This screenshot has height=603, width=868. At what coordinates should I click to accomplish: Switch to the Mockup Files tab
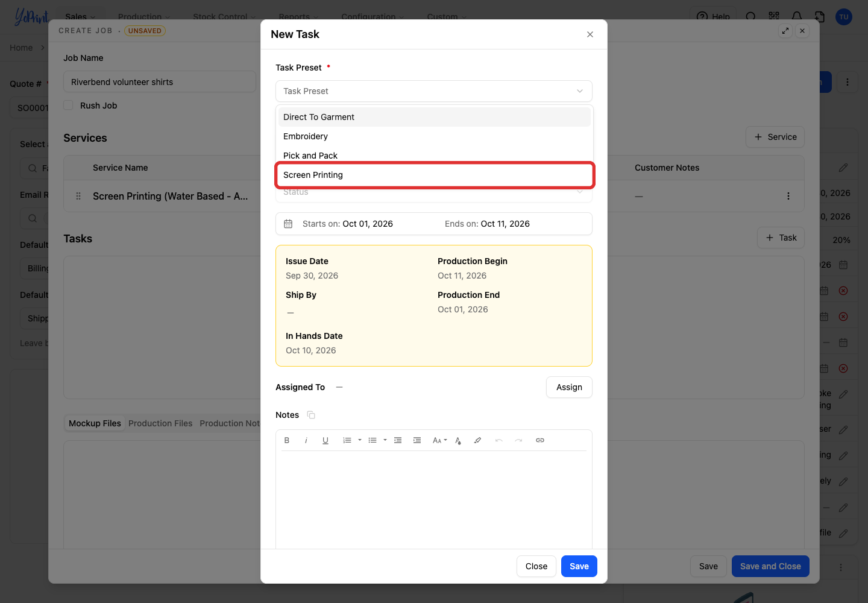[95, 423]
